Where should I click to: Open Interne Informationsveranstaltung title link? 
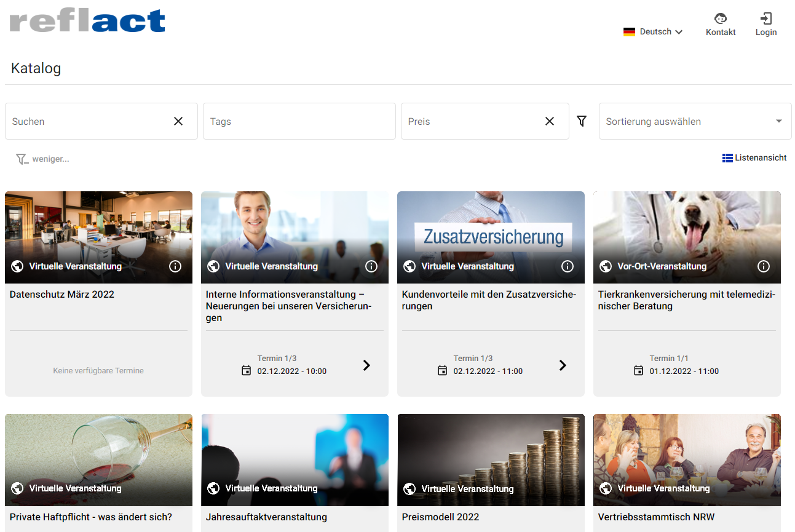tap(289, 306)
